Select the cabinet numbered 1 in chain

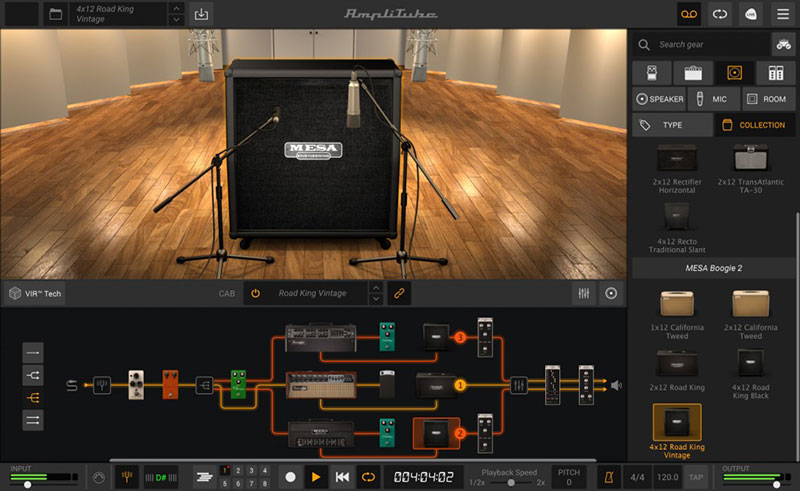pyautogui.click(x=435, y=385)
